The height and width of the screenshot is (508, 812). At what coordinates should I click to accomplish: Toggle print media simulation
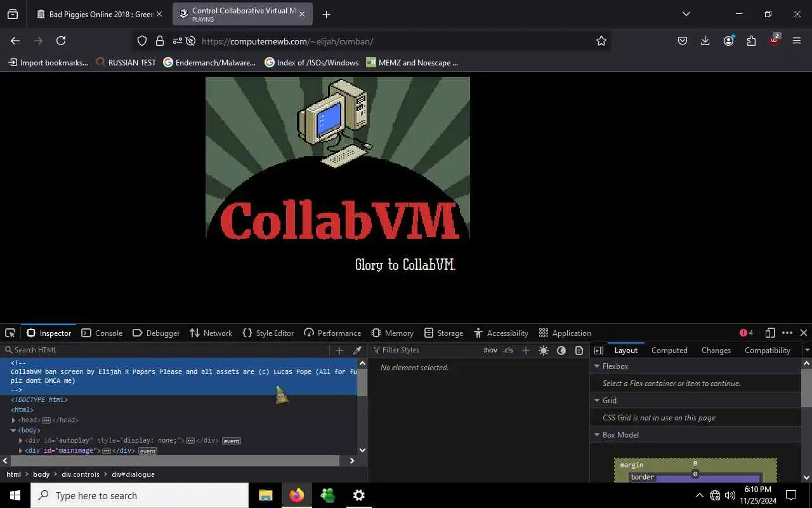click(x=579, y=350)
